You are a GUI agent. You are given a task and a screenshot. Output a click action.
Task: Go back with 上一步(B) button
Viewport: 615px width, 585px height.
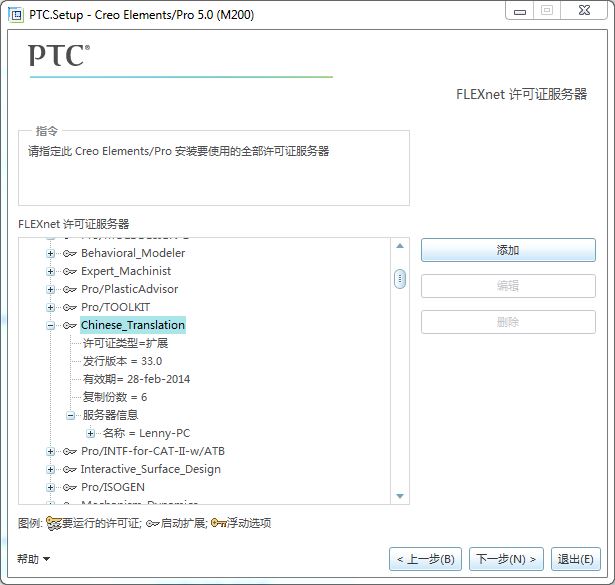click(425, 559)
